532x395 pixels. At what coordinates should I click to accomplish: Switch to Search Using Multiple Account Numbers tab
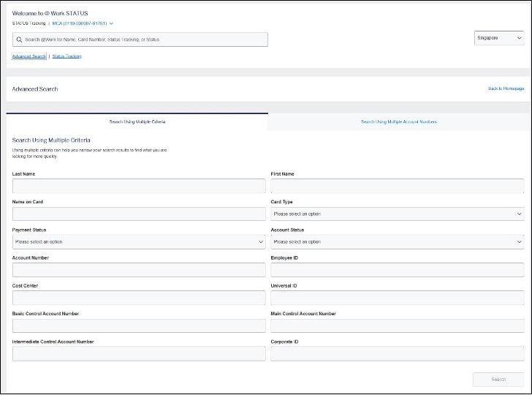pyautogui.click(x=398, y=121)
